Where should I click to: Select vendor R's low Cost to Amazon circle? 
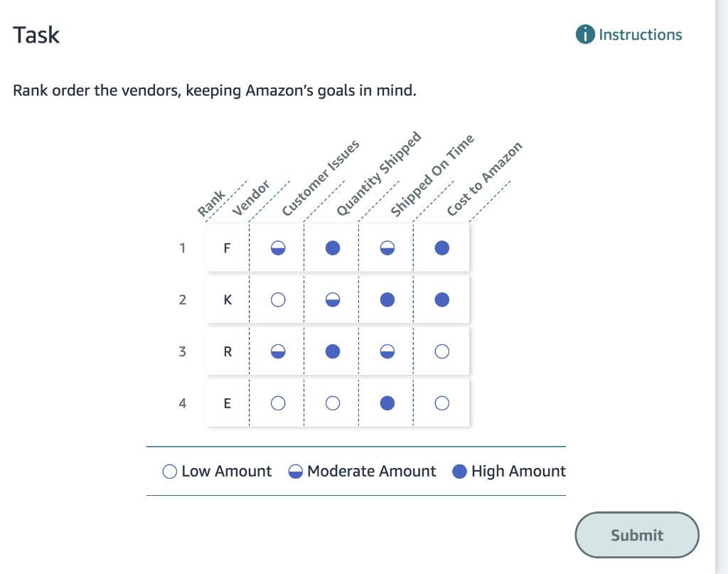(441, 351)
